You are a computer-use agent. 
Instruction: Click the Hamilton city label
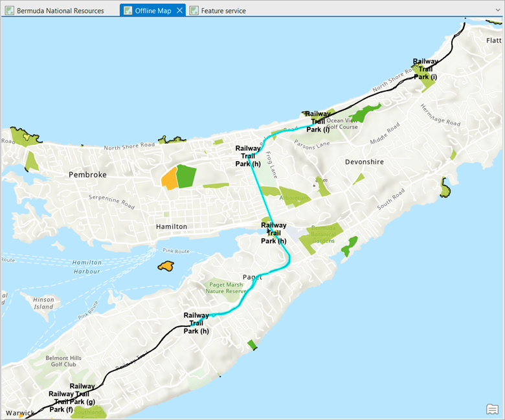(172, 227)
